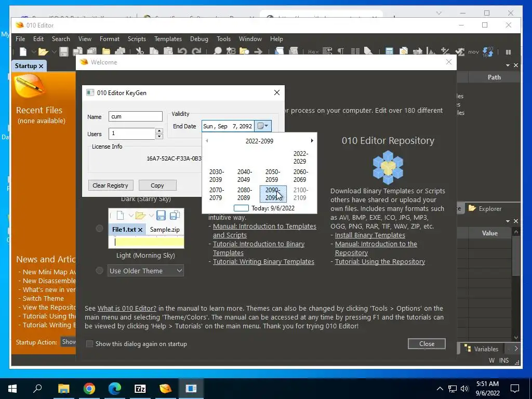This screenshot has width=532, height=399.
Task: Click the Replace toolbar icon
Action: pos(231,51)
